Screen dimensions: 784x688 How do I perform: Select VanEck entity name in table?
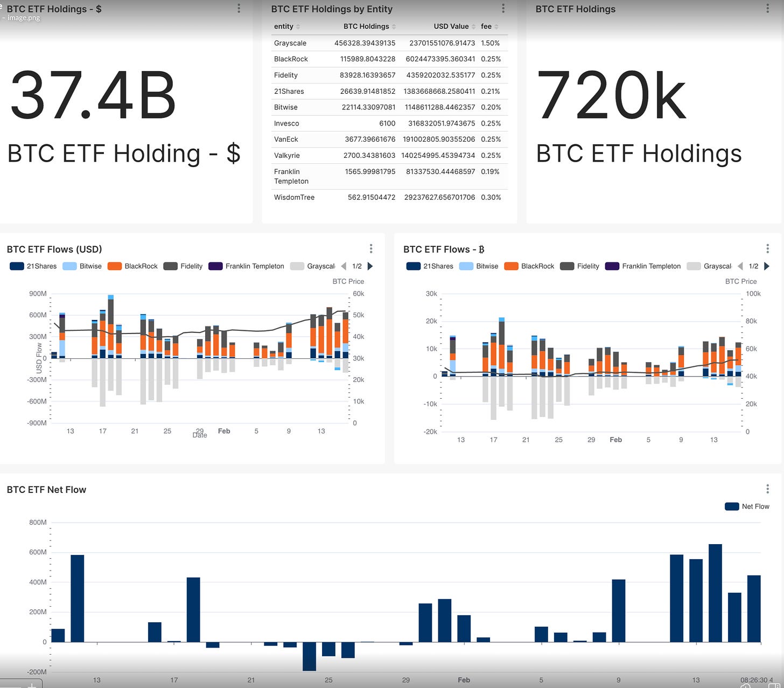click(286, 139)
